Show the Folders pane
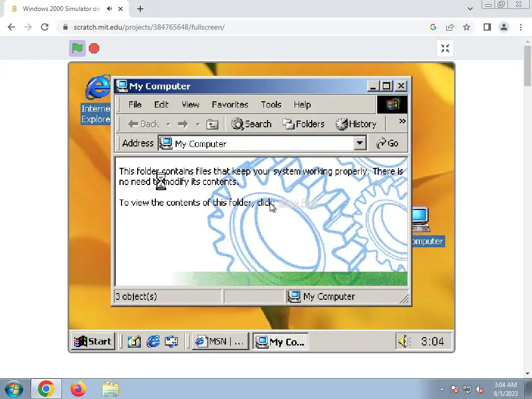The width and height of the screenshot is (532, 399). coord(303,124)
